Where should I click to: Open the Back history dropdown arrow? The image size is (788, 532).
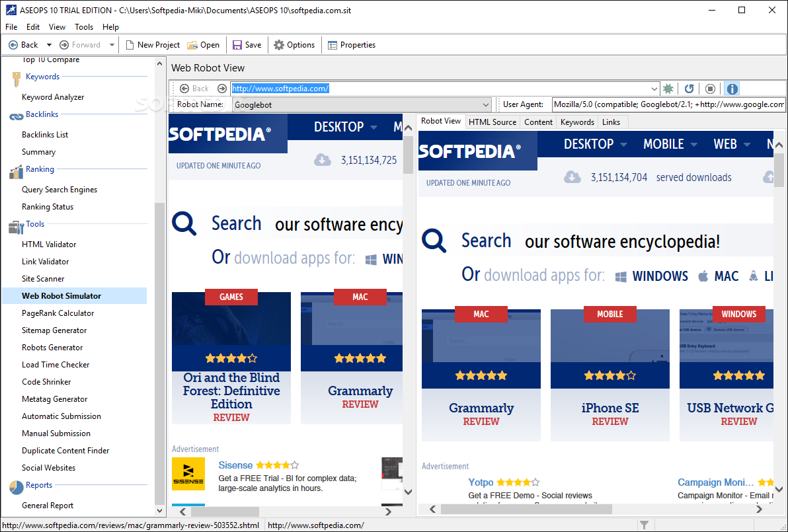click(x=49, y=45)
